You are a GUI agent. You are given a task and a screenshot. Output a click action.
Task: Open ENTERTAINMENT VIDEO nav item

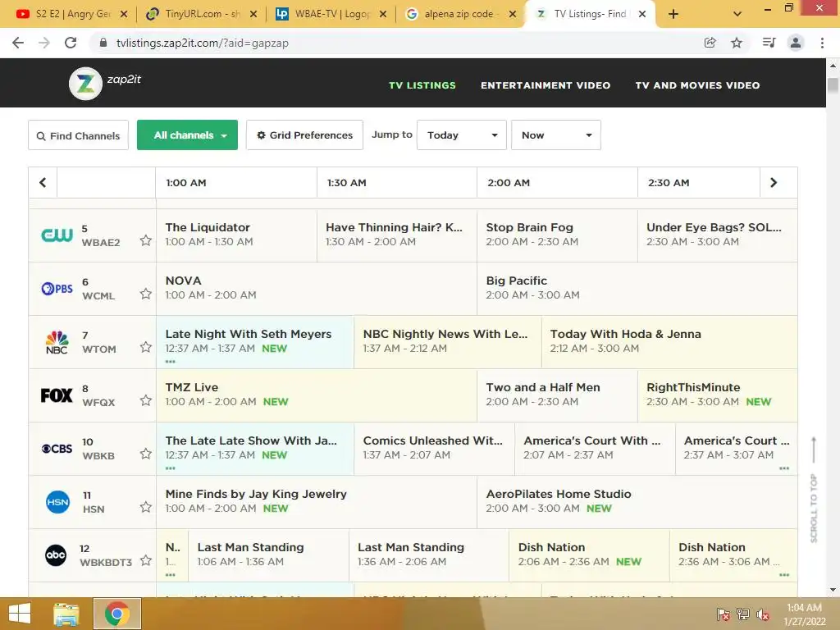546,85
